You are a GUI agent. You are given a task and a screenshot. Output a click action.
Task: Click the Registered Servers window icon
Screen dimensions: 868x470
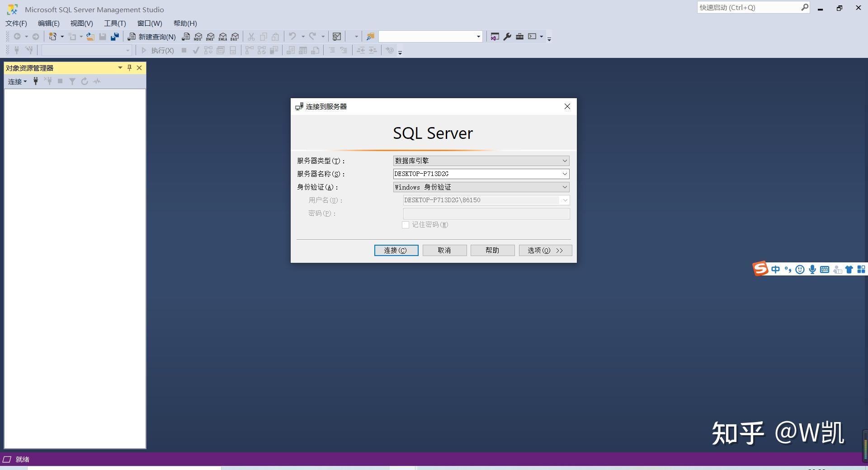click(495, 37)
